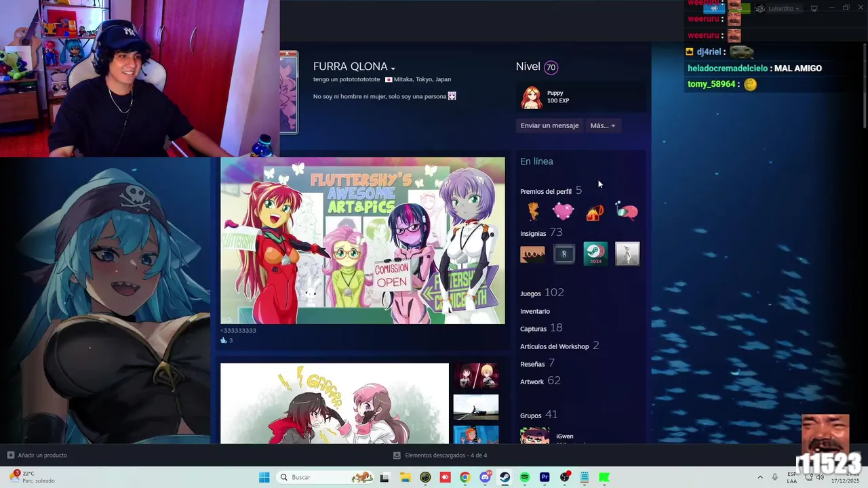The height and width of the screenshot is (488, 868).
Task: Click the pink fish-like profile award icon
Action: click(x=627, y=211)
